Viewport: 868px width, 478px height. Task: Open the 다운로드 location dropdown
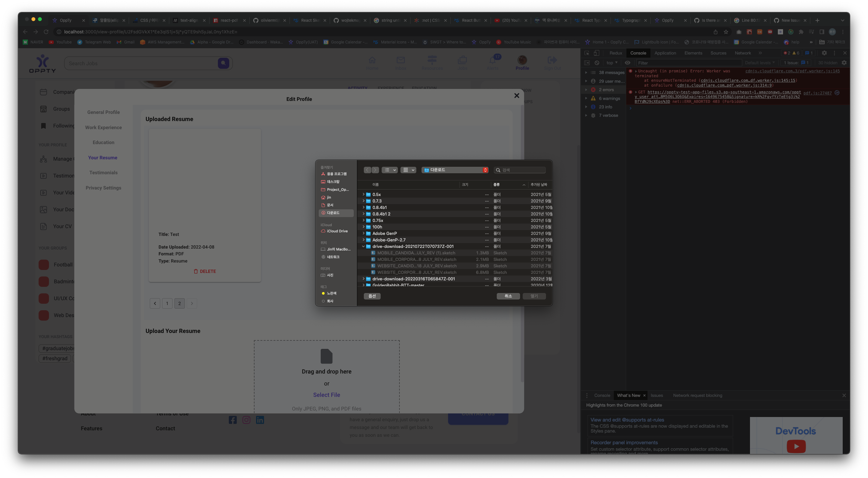pos(455,170)
